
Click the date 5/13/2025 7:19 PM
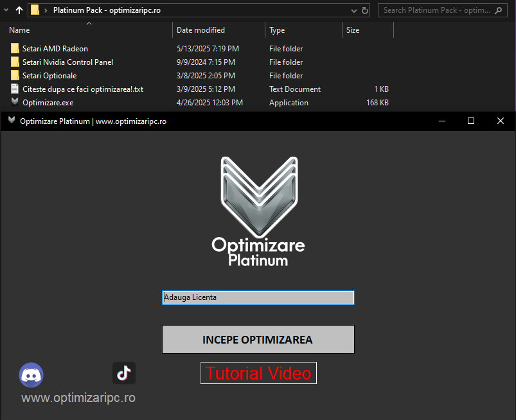tap(208, 49)
